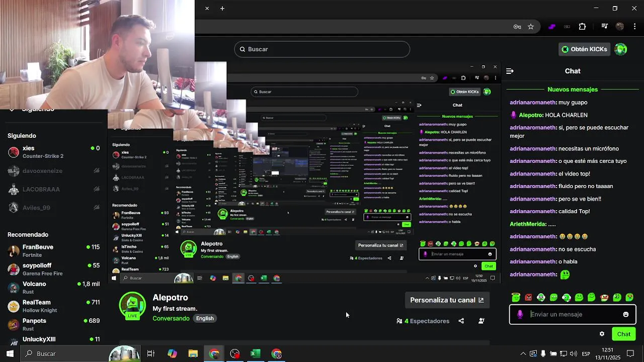Click the password key icon in address bar
The width and height of the screenshot is (644, 362).
pos(517,27)
